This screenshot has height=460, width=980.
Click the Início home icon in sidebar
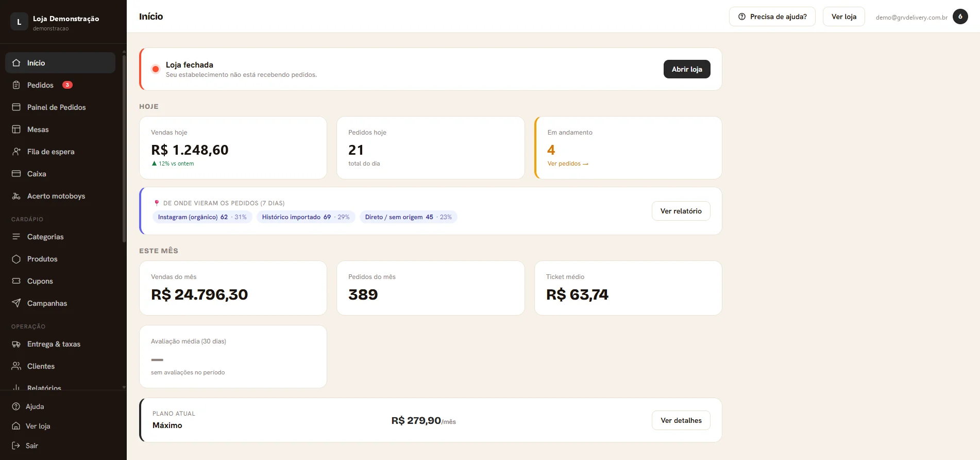16,63
